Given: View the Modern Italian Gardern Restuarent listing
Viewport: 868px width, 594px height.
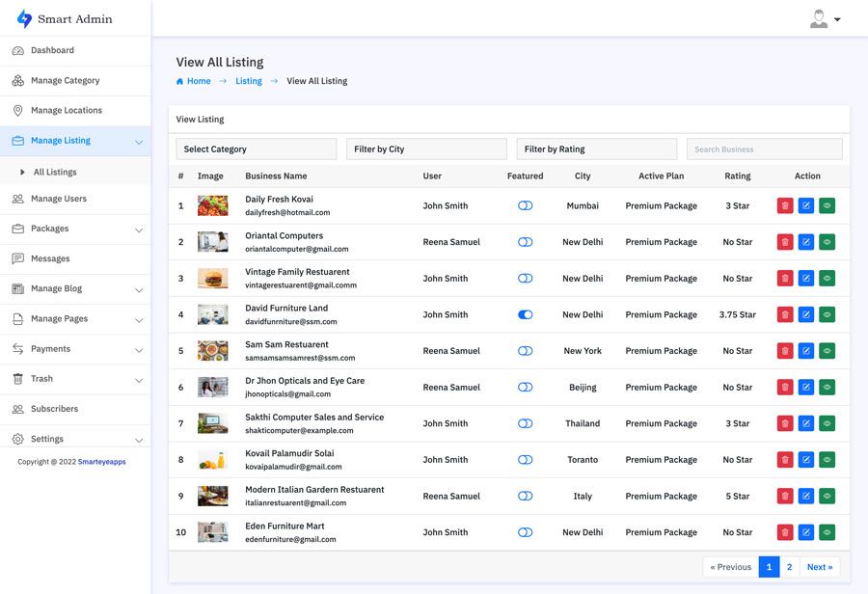Looking at the screenshot, I should (827, 496).
